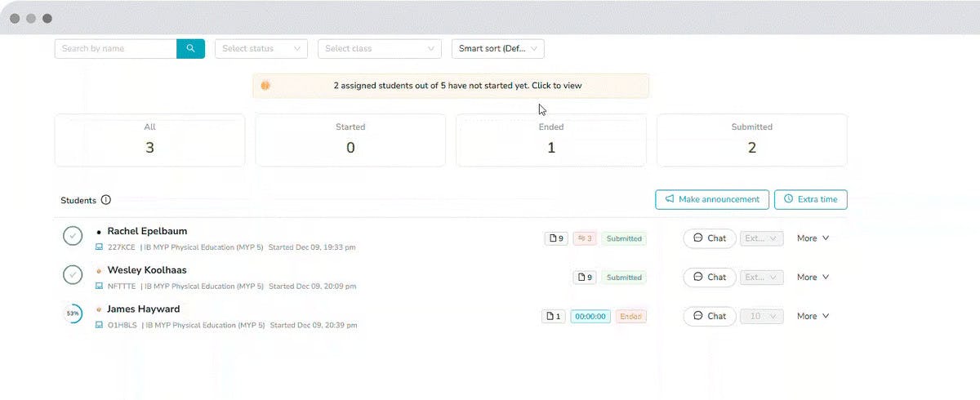Show All students card
Image resolution: width=980 pixels, height=400 pixels.
coord(149,140)
